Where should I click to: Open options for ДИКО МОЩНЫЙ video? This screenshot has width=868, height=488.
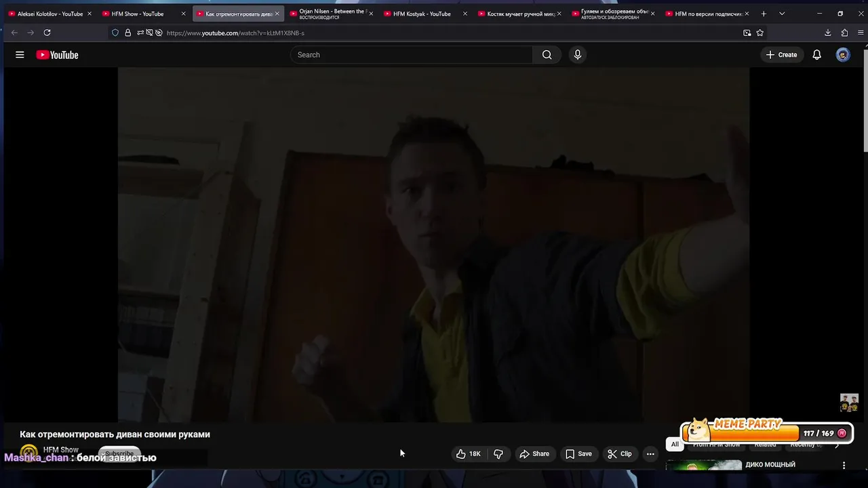tap(844, 466)
